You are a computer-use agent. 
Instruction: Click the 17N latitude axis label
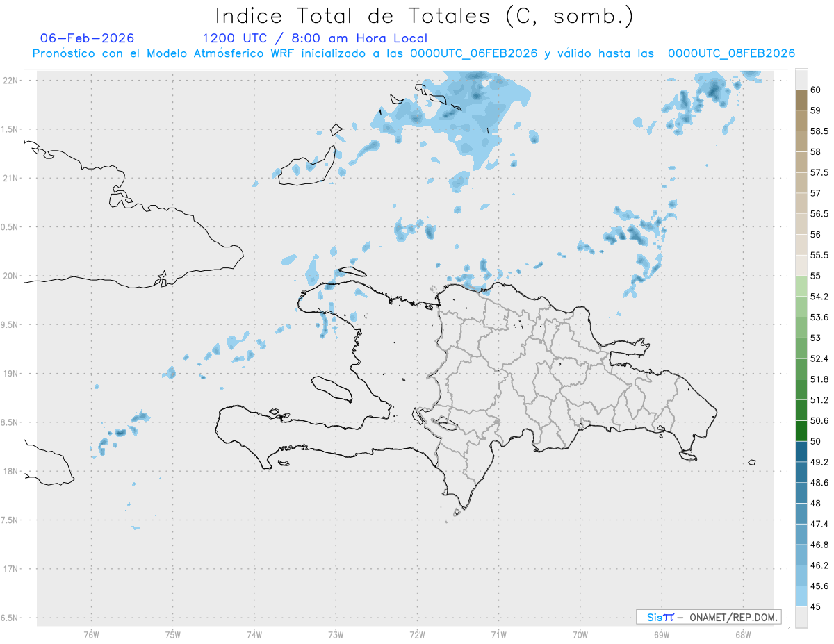click(11, 569)
